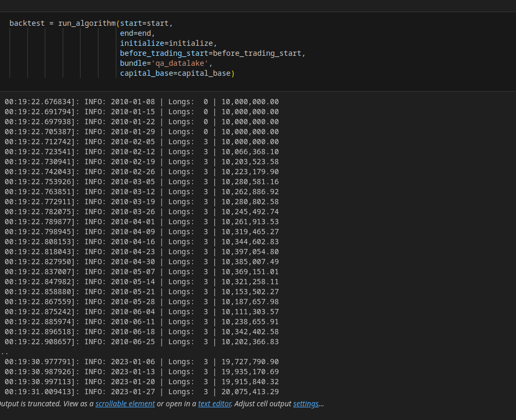Select the 2023-01-13 output line

(142, 372)
